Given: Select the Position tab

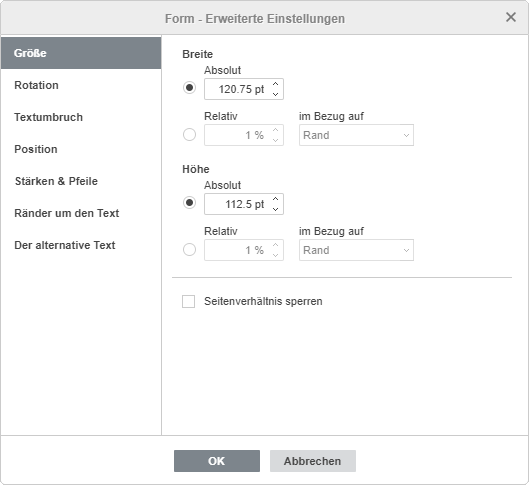Looking at the screenshot, I should click(x=81, y=149).
